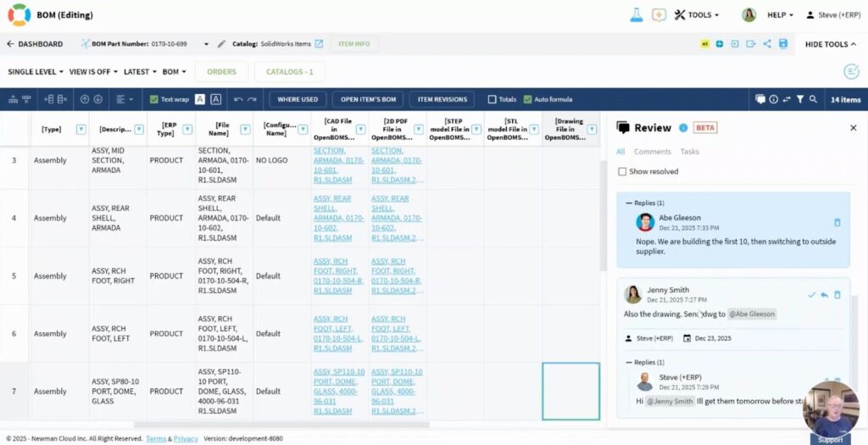Open the [Type] column filter dropdown
This screenshot has width=868, height=445.
pos(81,129)
